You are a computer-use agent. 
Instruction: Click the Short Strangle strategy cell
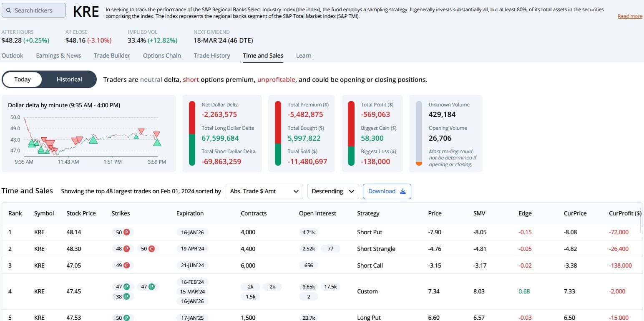tap(376, 249)
